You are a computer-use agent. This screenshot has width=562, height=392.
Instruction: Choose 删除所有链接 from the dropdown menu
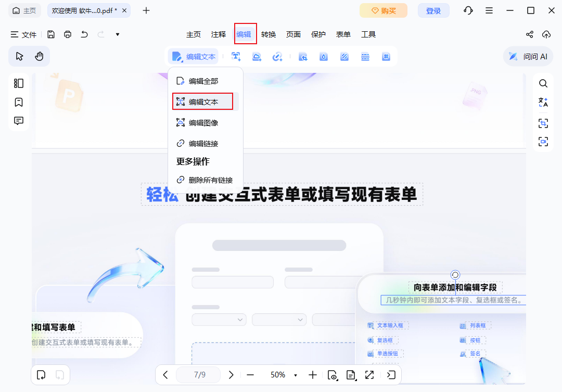click(x=206, y=180)
